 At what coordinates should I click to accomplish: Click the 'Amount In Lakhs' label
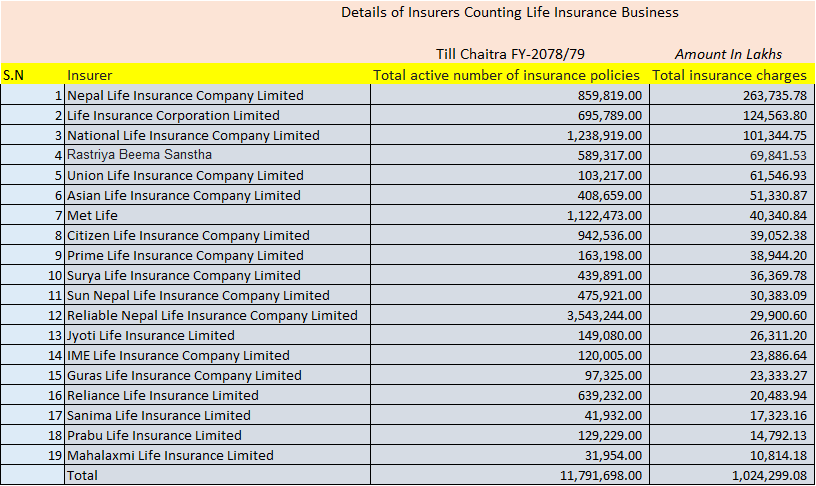[728, 54]
